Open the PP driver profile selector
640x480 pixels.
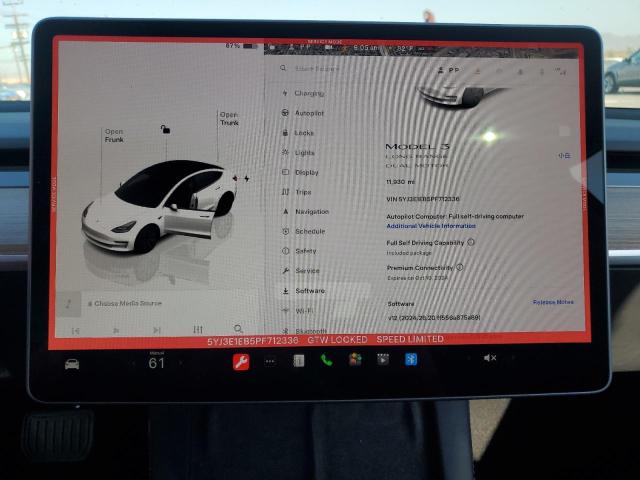coord(449,70)
